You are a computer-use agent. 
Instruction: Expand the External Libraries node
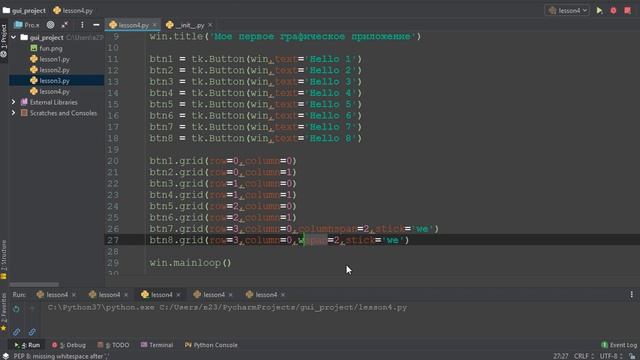(x=13, y=102)
